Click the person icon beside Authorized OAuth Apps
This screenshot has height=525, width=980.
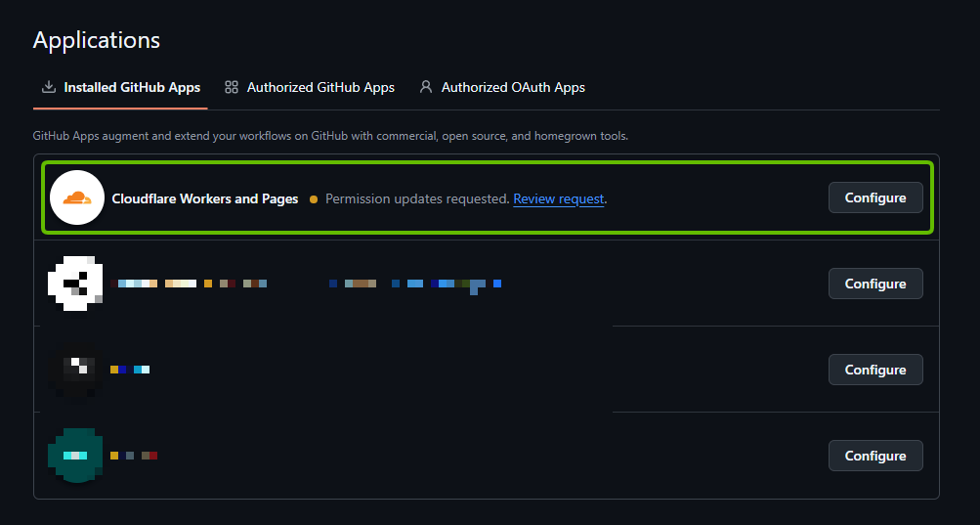426,87
